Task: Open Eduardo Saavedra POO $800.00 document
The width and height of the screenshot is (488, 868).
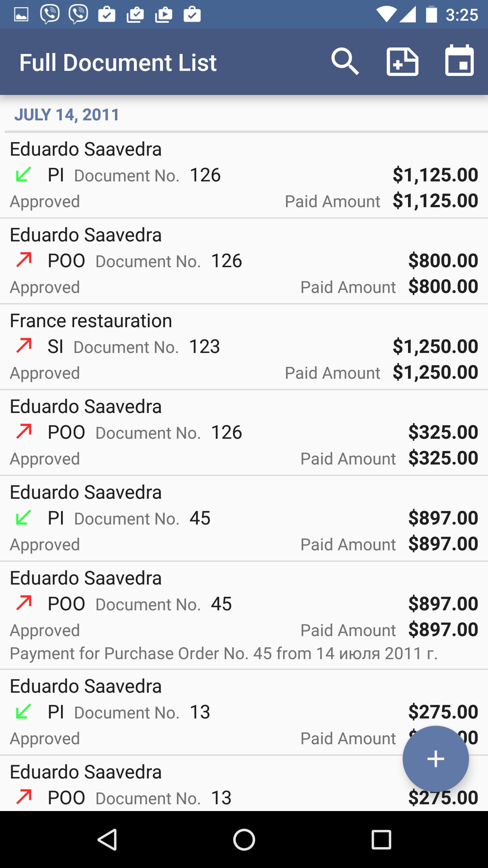Action: (x=203, y=261)
